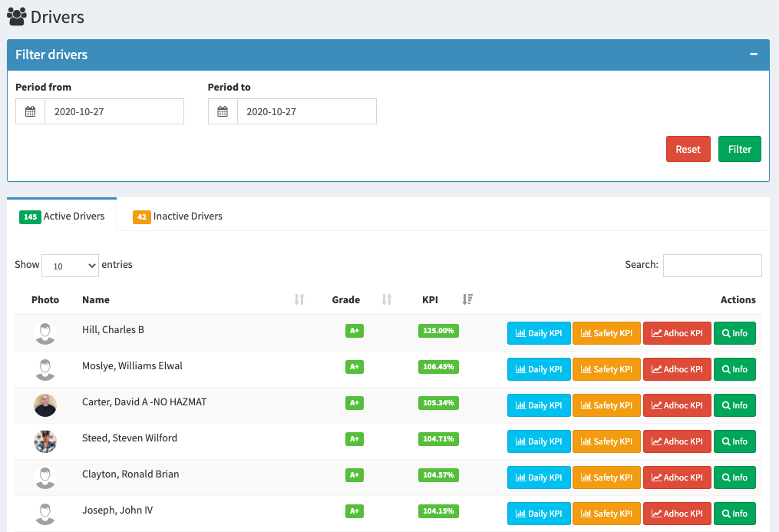The width and height of the screenshot is (779, 532).
Task: Toggle KPI column sort icon
Action: 467,299
